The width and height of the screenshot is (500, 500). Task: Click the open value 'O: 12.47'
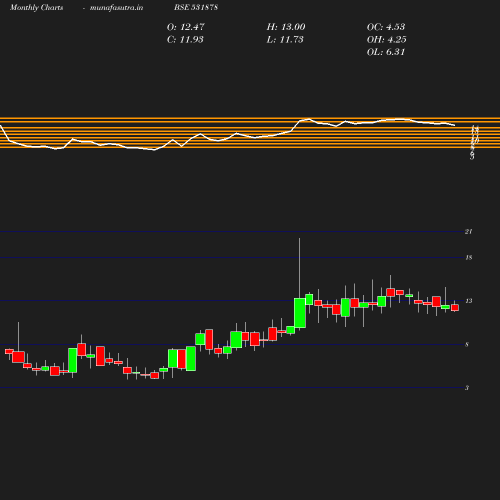coord(186,27)
